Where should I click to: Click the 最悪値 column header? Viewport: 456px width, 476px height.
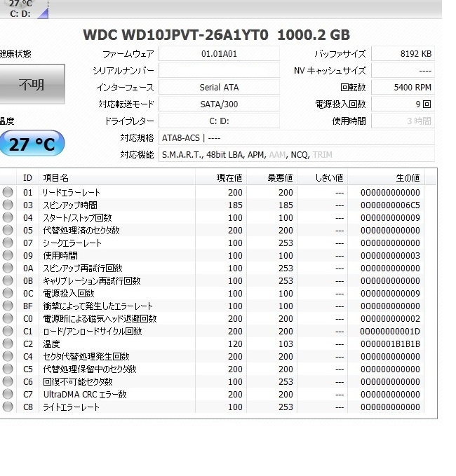point(272,177)
